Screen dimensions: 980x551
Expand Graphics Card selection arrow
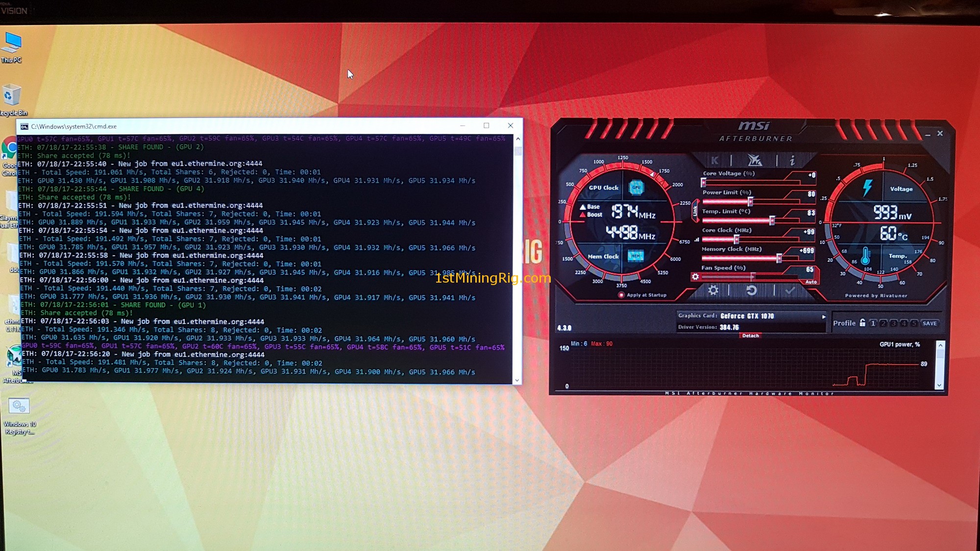[824, 316]
